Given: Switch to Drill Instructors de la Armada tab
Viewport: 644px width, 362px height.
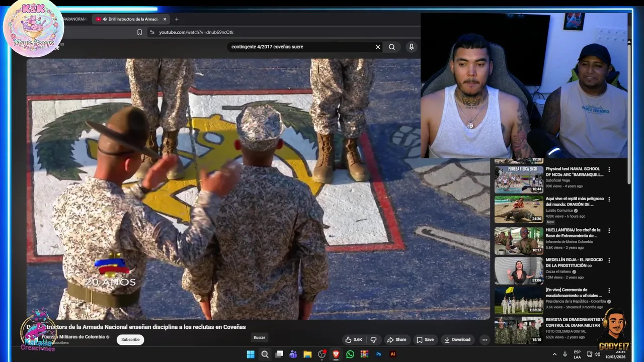Looking at the screenshot, I should tap(131, 19).
